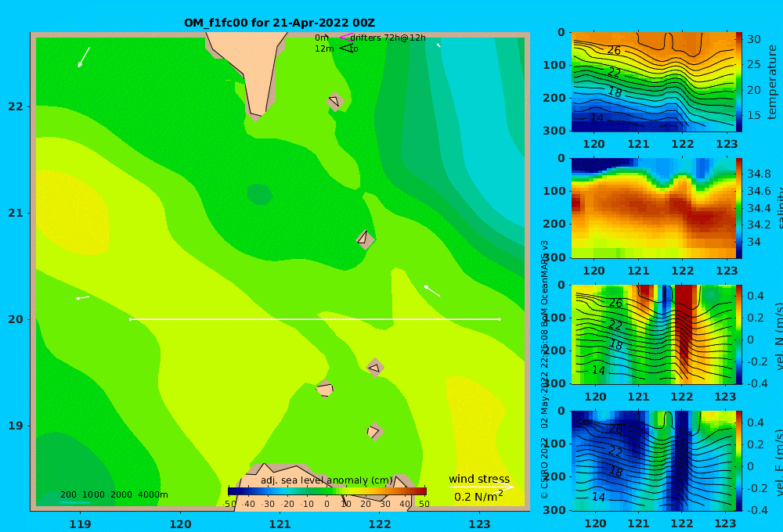Click the white transect line along 20N
This screenshot has width=783, height=532.
(x=315, y=319)
